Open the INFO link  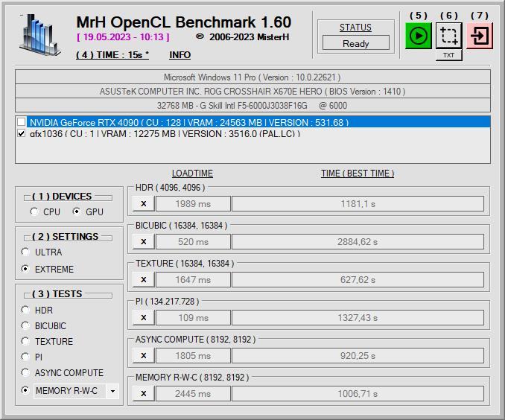click(180, 55)
